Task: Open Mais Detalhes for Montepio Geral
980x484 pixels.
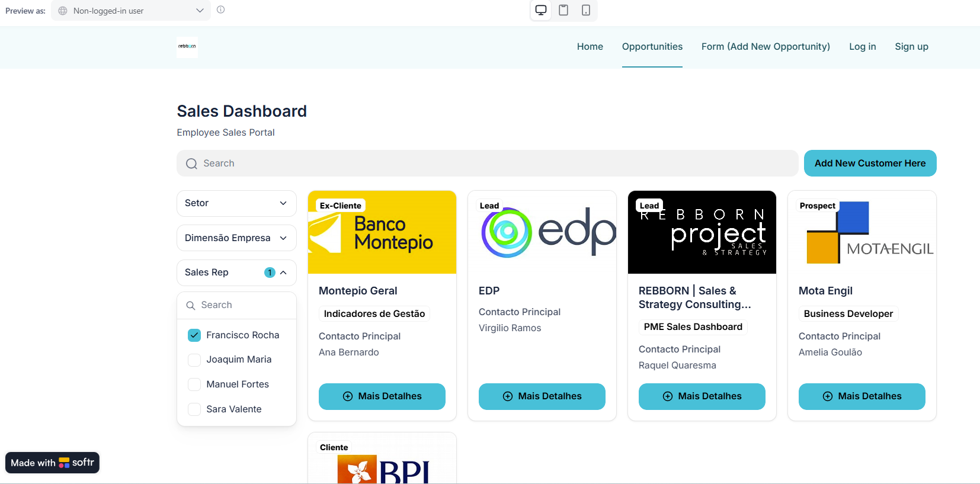Action: (382, 396)
